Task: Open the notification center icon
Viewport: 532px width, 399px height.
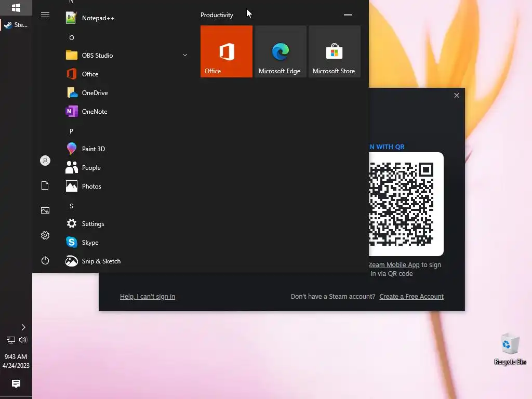Action: (16, 384)
